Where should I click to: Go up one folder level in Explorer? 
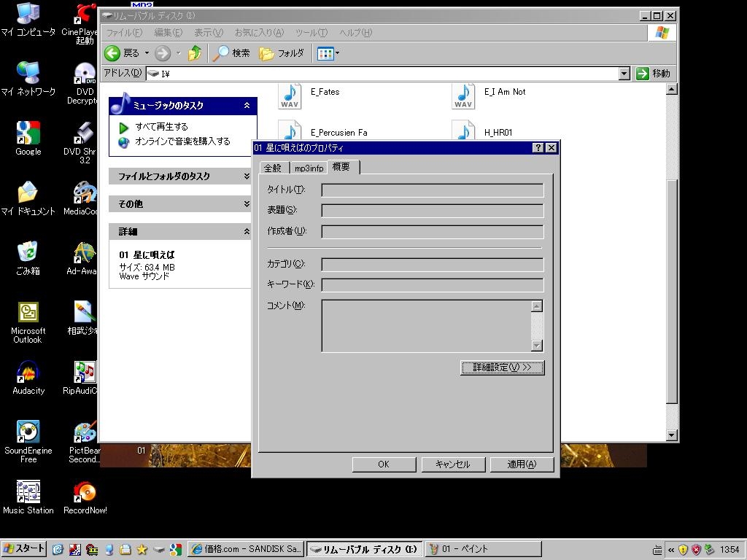[194, 53]
